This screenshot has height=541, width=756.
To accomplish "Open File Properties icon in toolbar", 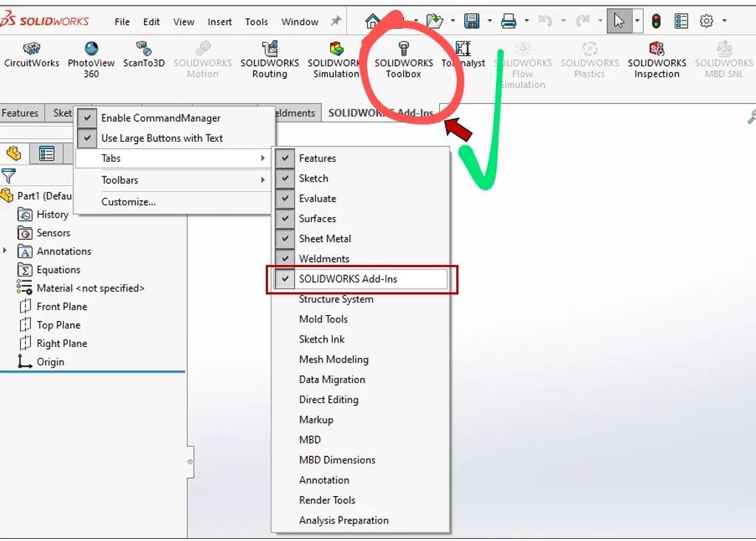I will (x=681, y=21).
